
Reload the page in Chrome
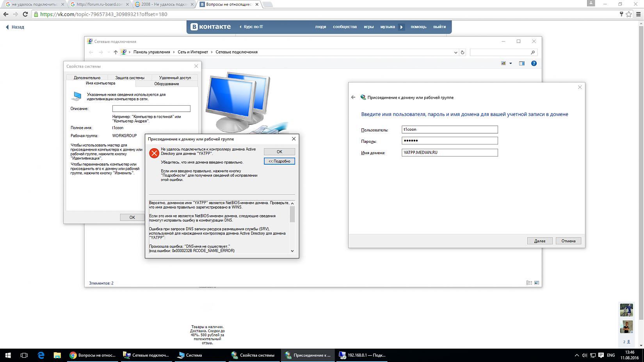pyautogui.click(x=25, y=14)
